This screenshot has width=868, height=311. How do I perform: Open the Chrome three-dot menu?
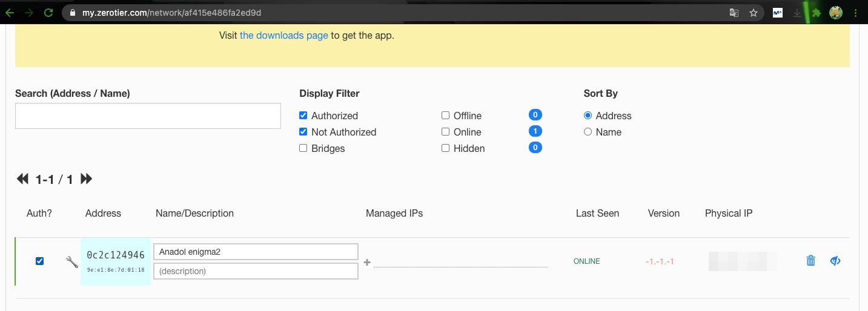pyautogui.click(x=855, y=13)
